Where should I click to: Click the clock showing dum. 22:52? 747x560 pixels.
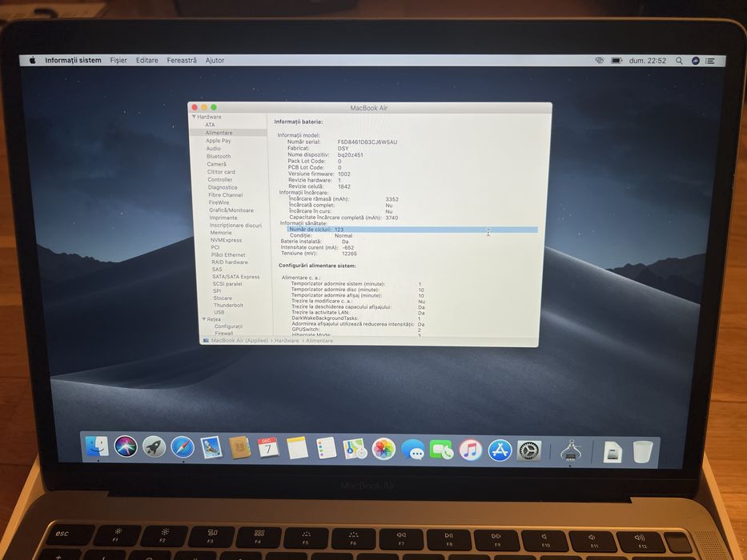648,61
